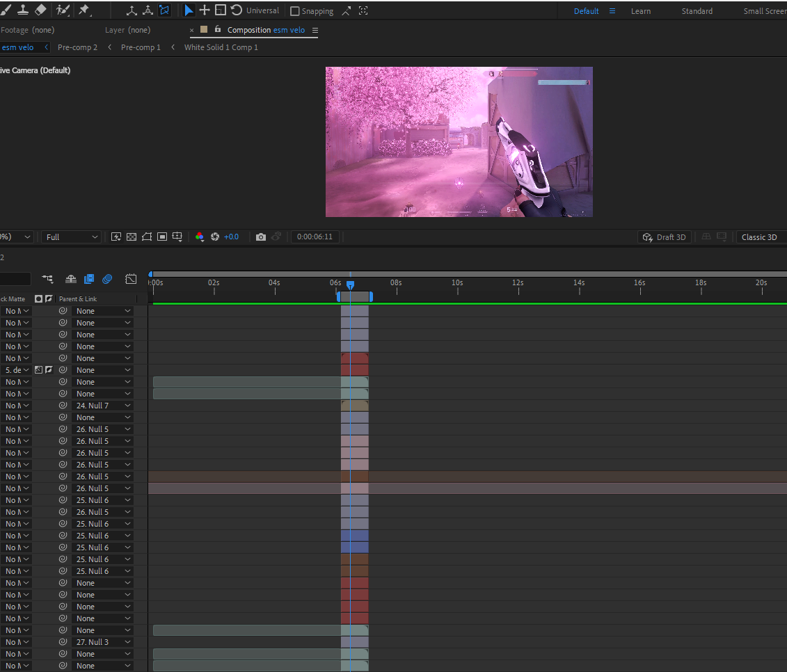Open grid and guide options icon
The width and height of the screenshot is (787, 672).
point(177,237)
